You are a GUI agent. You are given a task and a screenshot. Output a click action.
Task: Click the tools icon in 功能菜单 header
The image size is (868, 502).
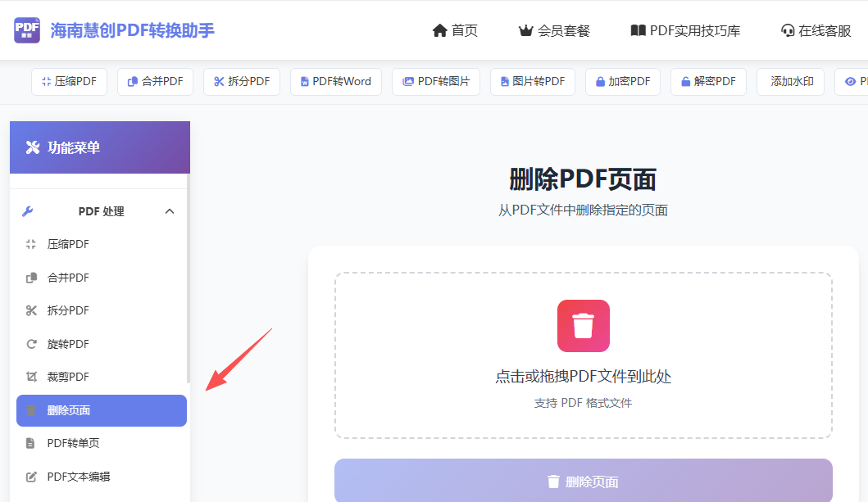(x=33, y=147)
